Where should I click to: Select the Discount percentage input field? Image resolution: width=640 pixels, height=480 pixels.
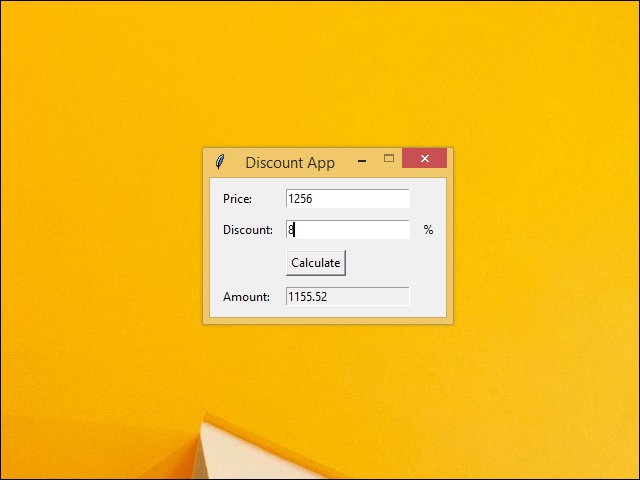point(348,230)
